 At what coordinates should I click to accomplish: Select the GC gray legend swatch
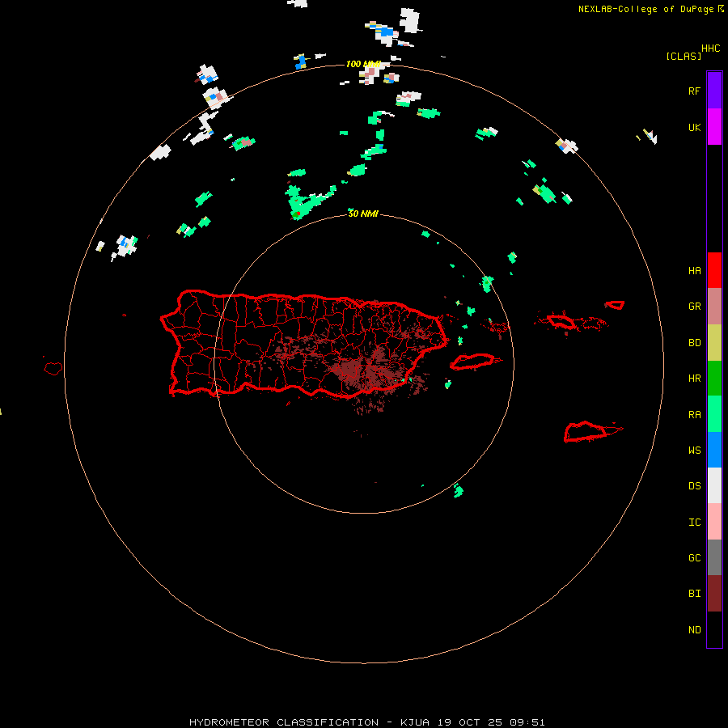click(x=714, y=557)
